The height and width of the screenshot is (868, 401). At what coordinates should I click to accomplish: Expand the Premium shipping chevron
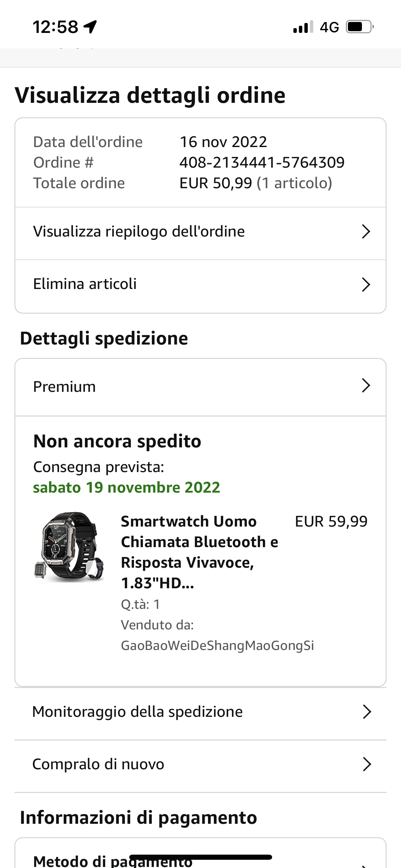coord(366,386)
